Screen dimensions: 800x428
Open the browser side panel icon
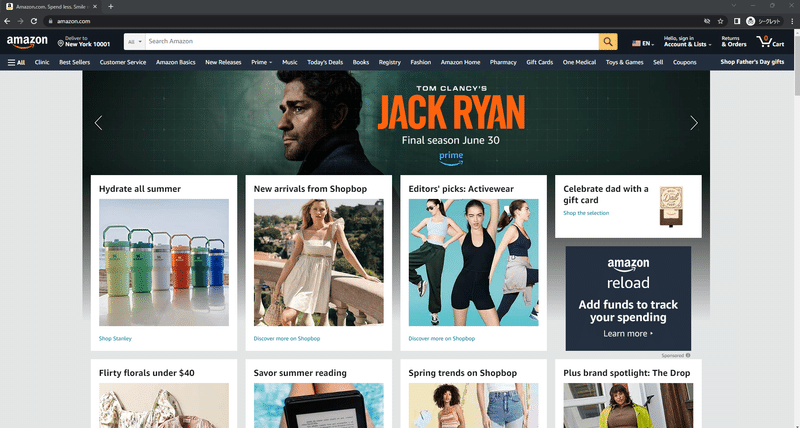click(737, 21)
